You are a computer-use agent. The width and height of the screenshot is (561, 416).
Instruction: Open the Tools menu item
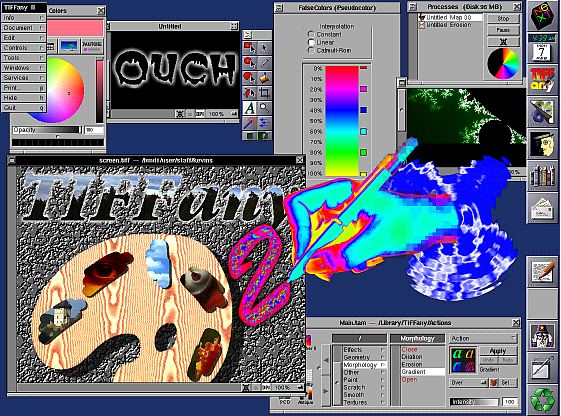coord(24,58)
